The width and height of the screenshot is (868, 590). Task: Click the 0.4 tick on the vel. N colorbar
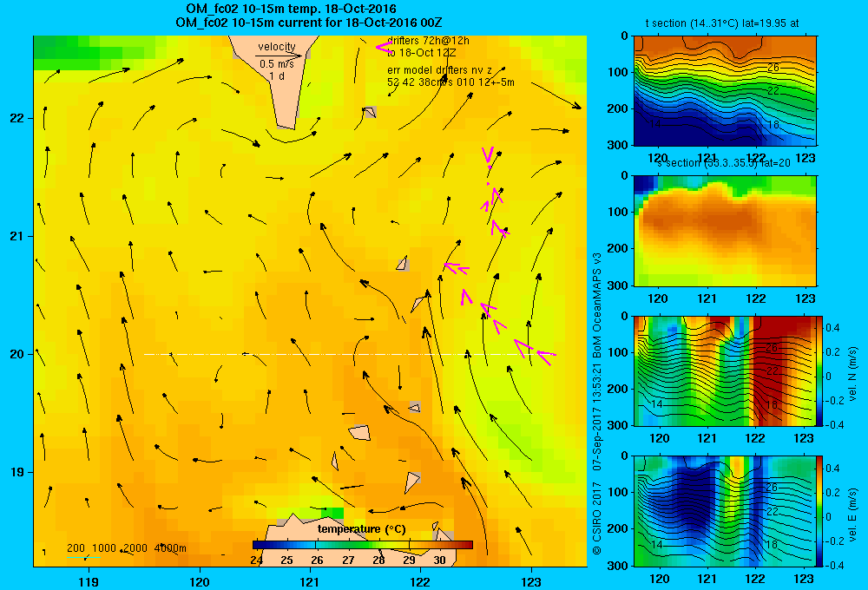(832, 328)
